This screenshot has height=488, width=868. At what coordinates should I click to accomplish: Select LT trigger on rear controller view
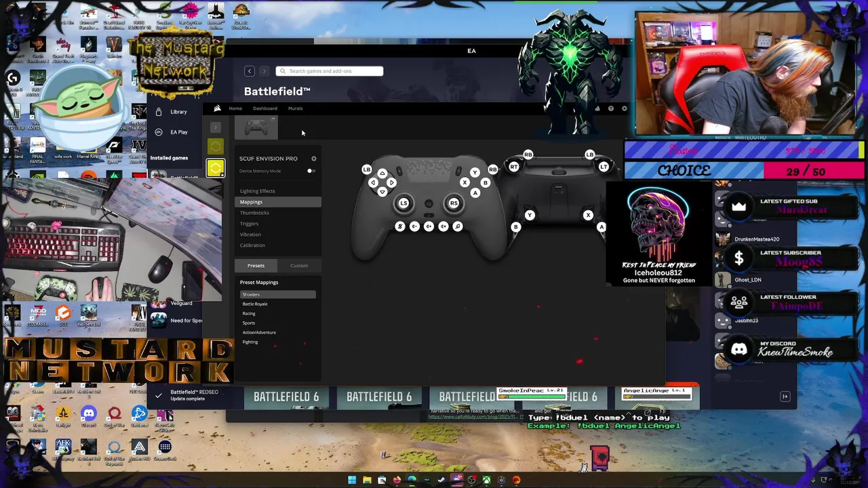pyautogui.click(x=604, y=167)
